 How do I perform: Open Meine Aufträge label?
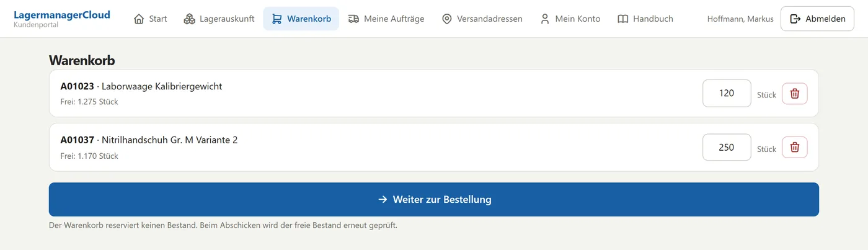[x=394, y=19]
